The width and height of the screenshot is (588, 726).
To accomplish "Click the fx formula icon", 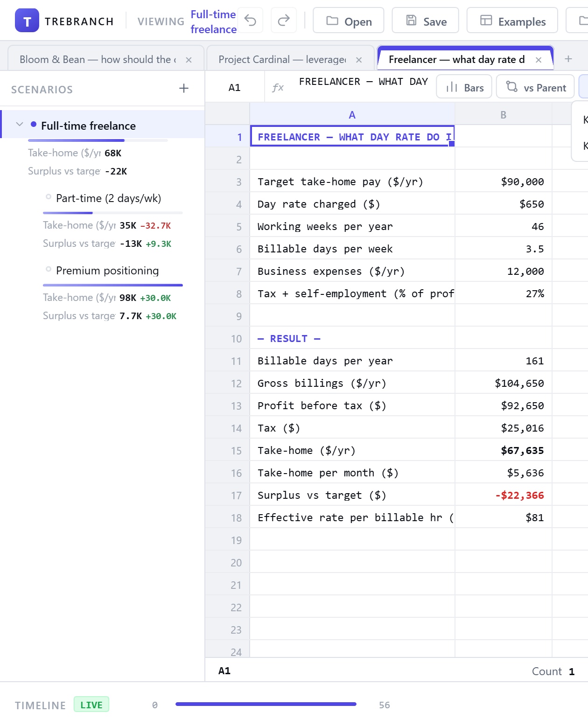I will [278, 87].
